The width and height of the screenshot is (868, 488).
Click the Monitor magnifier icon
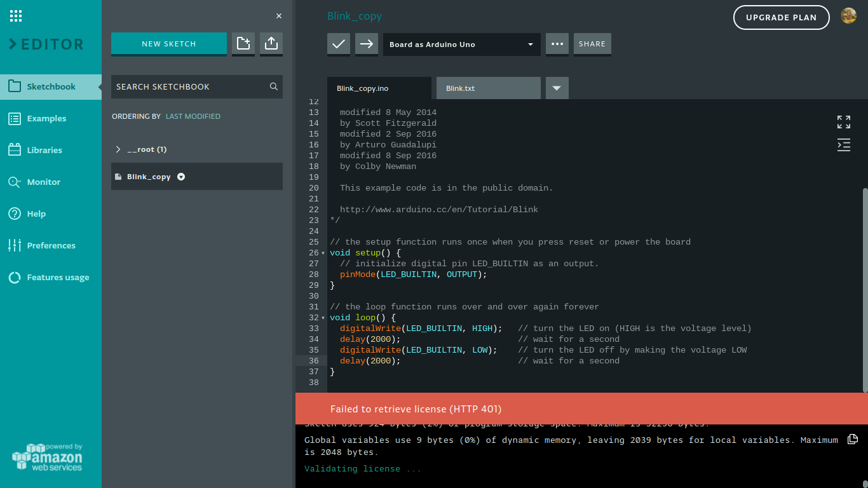click(15, 182)
